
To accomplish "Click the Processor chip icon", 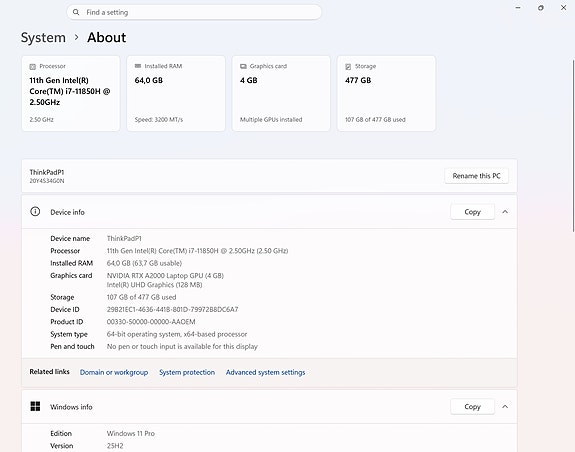I will pos(32,66).
